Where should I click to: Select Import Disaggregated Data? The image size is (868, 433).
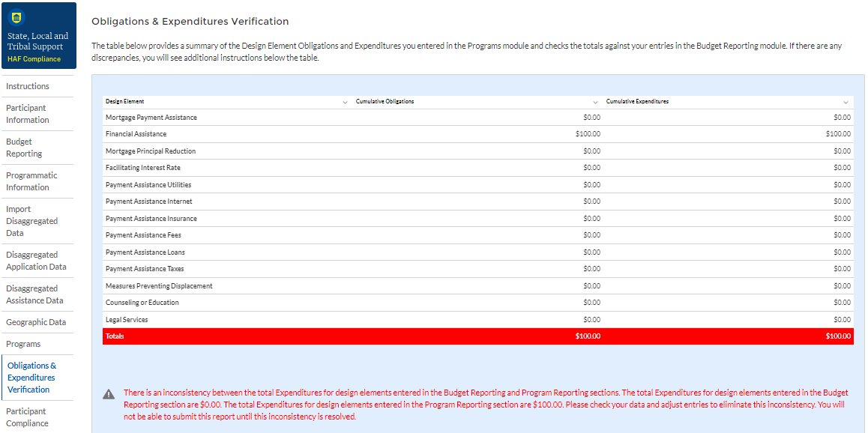tap(31, 221)
